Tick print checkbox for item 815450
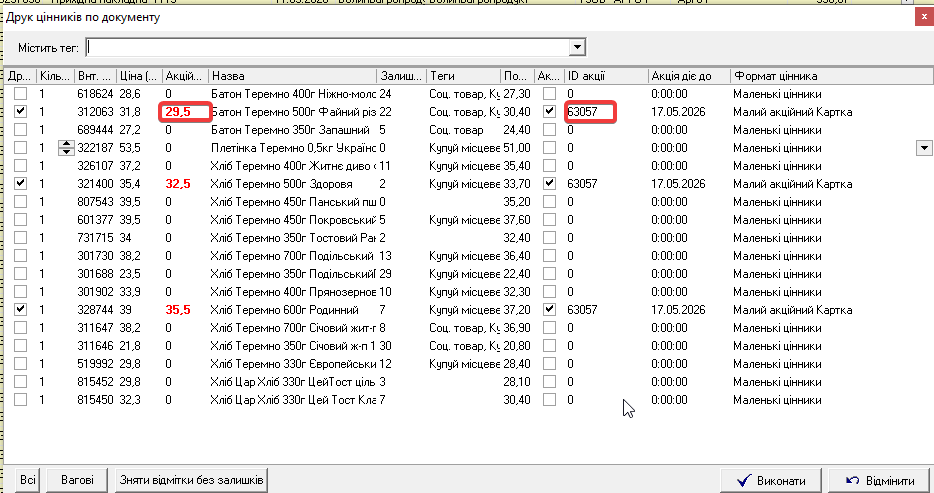Screen dimensions: 934x493 coord(21,400)
